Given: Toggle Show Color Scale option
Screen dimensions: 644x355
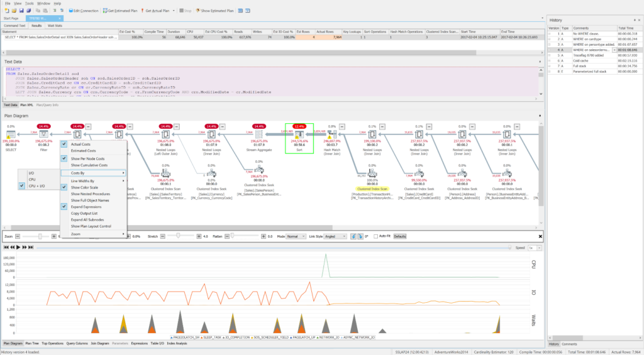Looking at the screenshot, I should [x=94, y=187].
